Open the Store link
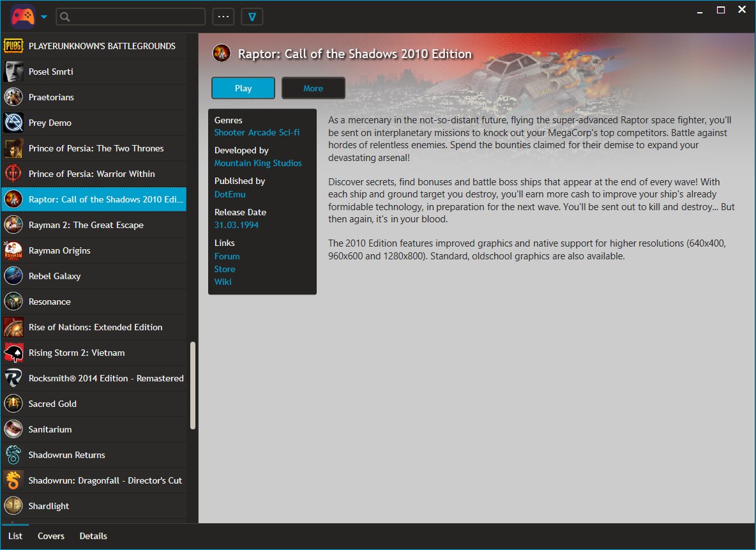The image size is (756, 550). coord(225,269)
